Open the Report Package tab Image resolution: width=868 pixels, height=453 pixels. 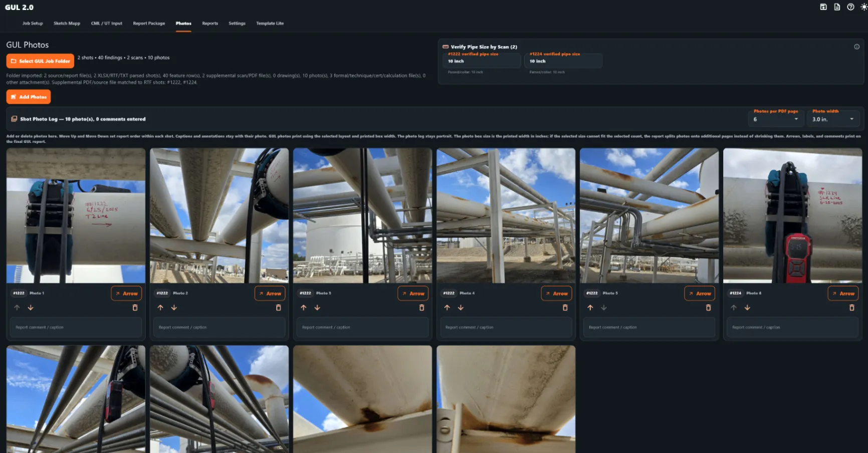pos(149,24)
